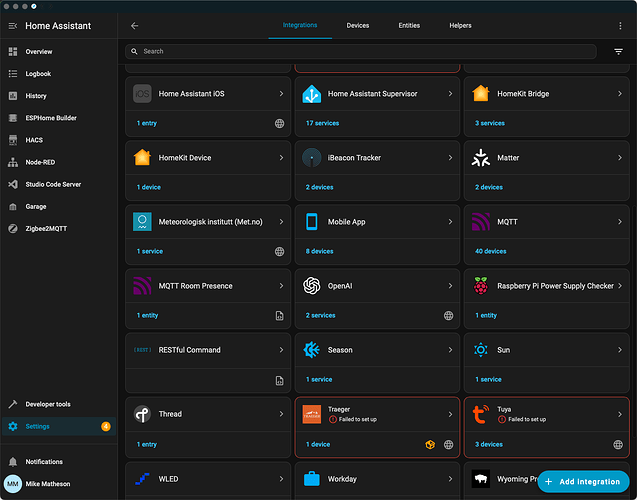This screenshot has width=637, height=500.
Task: Open the 8 devices link under Mobile App
Action: point(319,251)
